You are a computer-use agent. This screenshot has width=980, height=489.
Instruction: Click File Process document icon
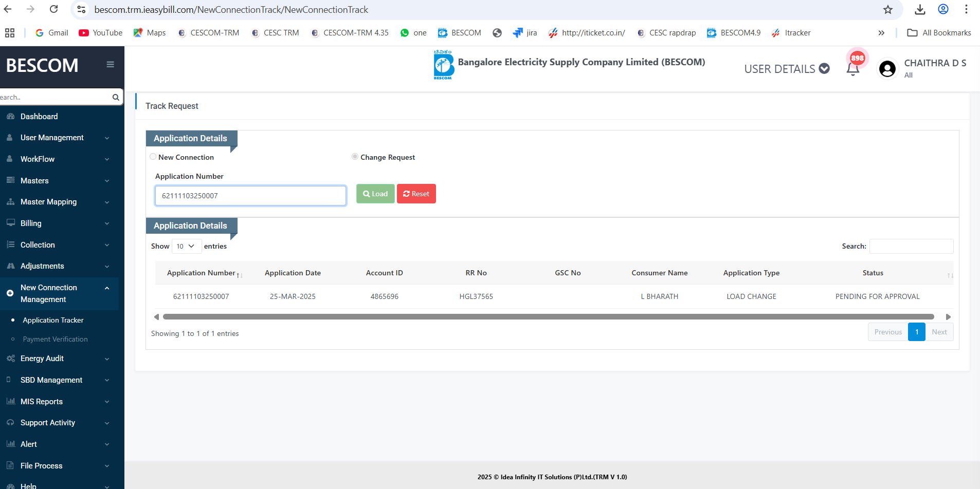click(x=10, y=465)
